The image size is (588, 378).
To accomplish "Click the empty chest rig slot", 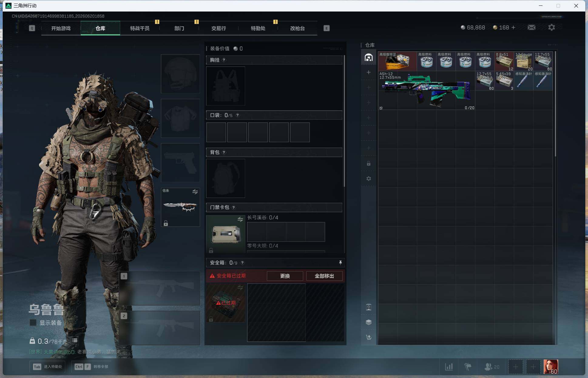I will click(225, 86).
